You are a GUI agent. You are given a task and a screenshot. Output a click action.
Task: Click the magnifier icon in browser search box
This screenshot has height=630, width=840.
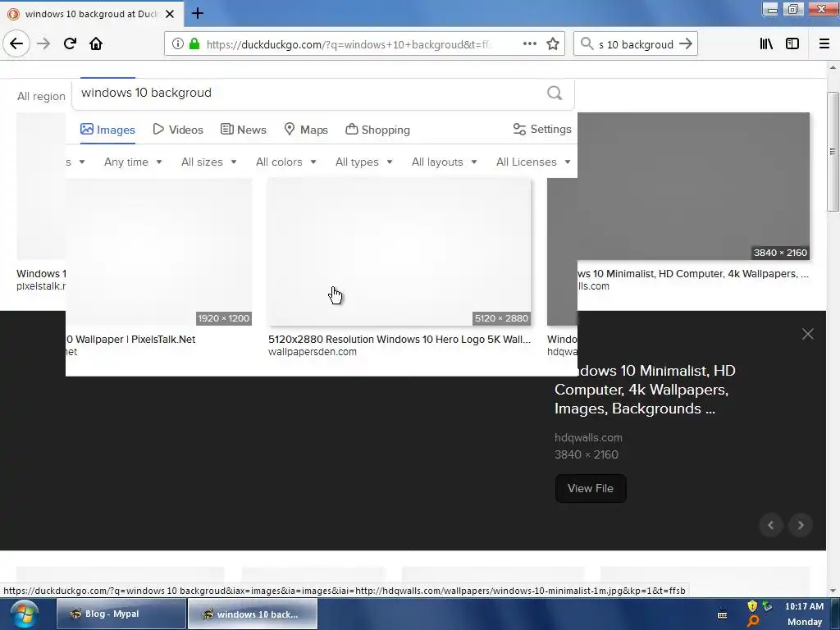click(587, 44)
